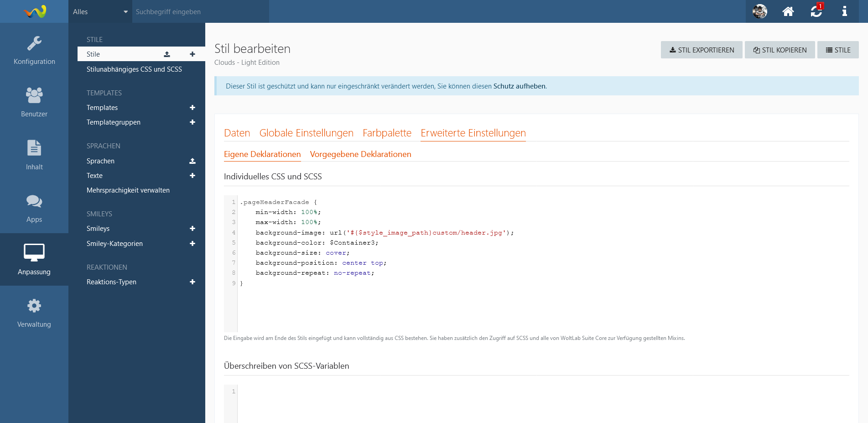Open the user avatar menu
The height and width of the screenshot is (423, 868).
tap(760, 11)
